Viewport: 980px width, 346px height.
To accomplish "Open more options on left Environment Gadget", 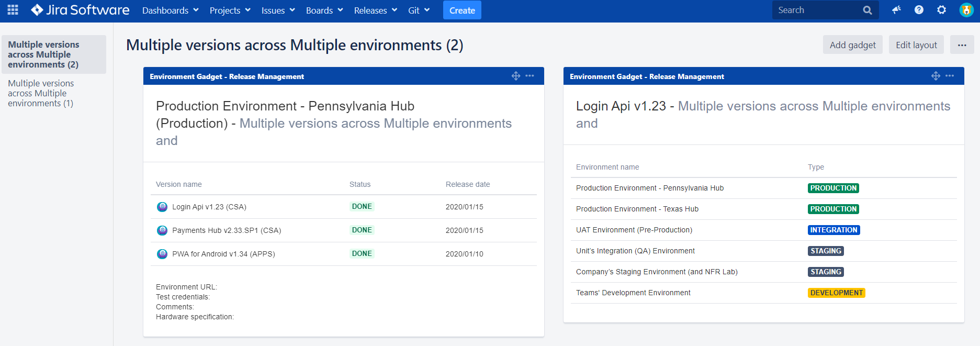I will point(530,76).
